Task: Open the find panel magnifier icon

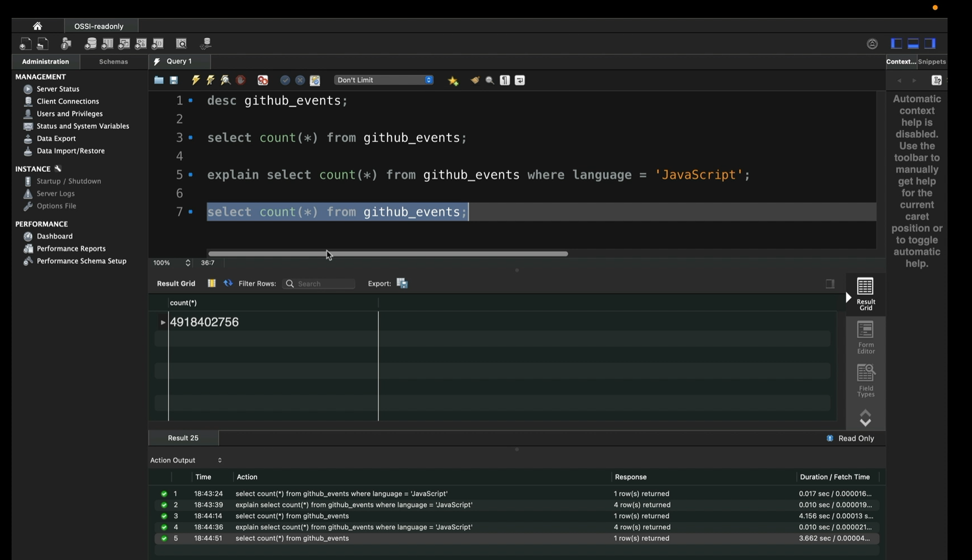Action: point(489,81)
